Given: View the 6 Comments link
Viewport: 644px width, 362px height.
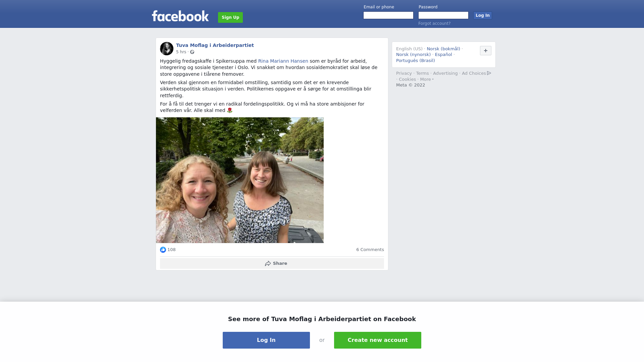Looking at the screenshot, I should 370,250.
